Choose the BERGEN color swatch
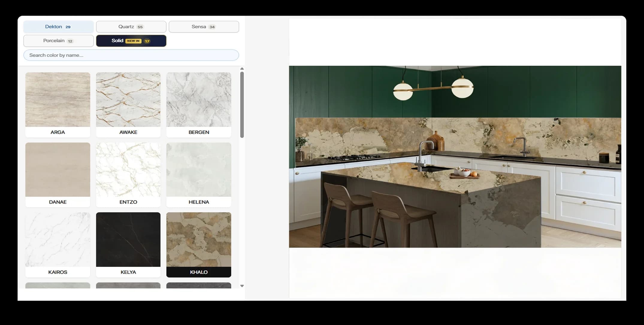Screen dimensions: 644x325 pos(199,105)
